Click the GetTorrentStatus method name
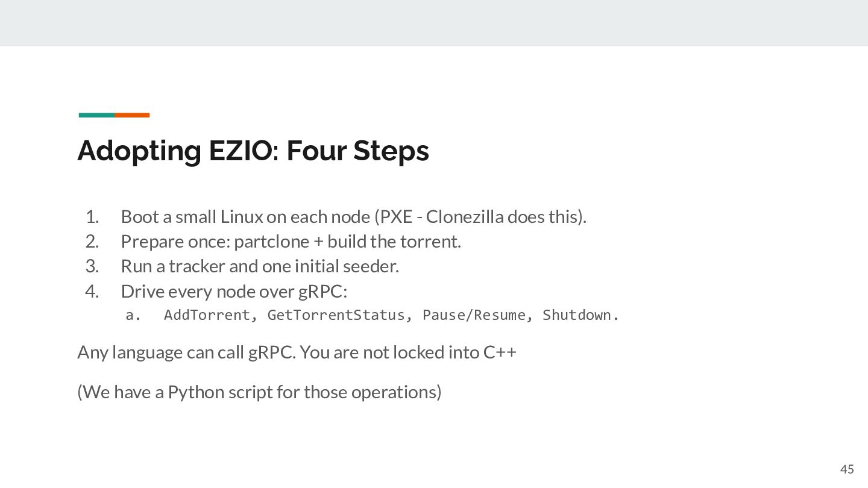The image size is (868, 488). (336, 315)
